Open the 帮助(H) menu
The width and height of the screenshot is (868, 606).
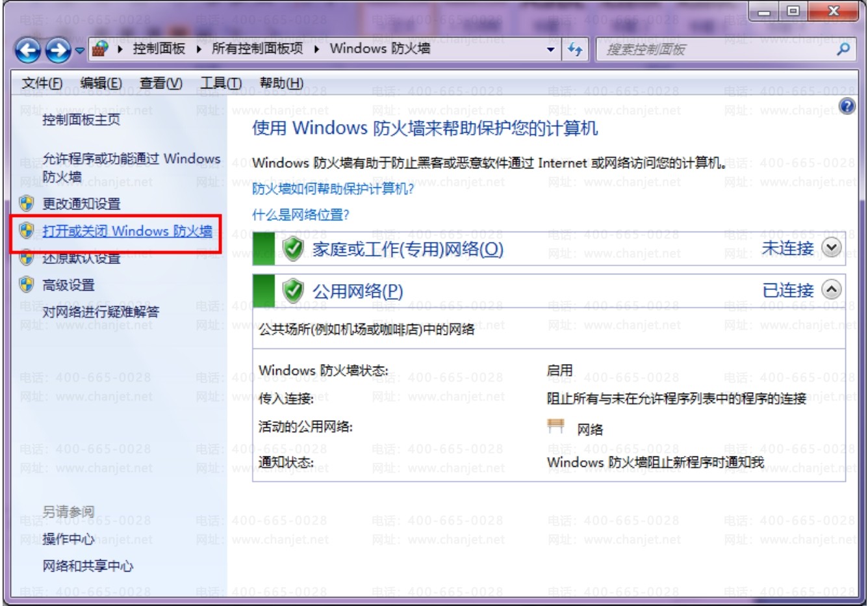pyautogui.click(x=281, y=83)
